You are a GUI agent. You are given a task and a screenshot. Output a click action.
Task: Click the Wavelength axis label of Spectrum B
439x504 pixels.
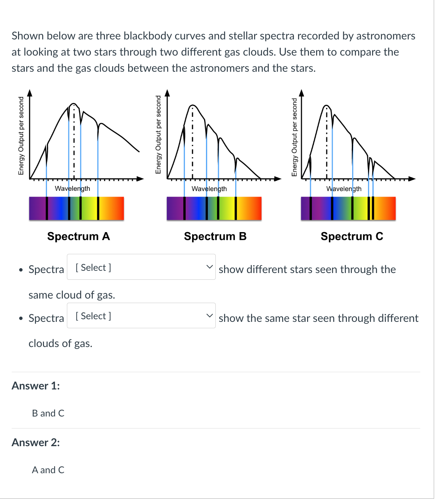tap(209, 189)
